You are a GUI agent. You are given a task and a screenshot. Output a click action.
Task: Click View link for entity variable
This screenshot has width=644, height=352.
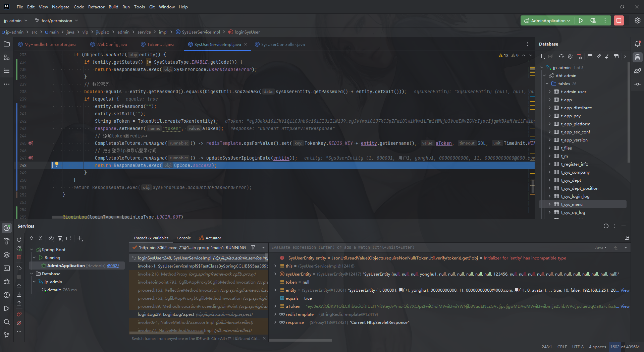[x=625, y=290]
